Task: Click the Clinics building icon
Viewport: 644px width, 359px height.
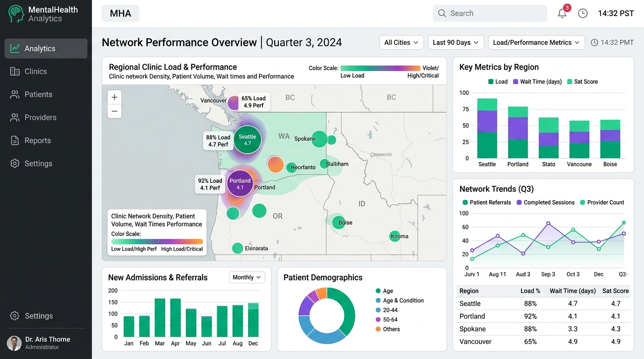Action: pos(15,72)
